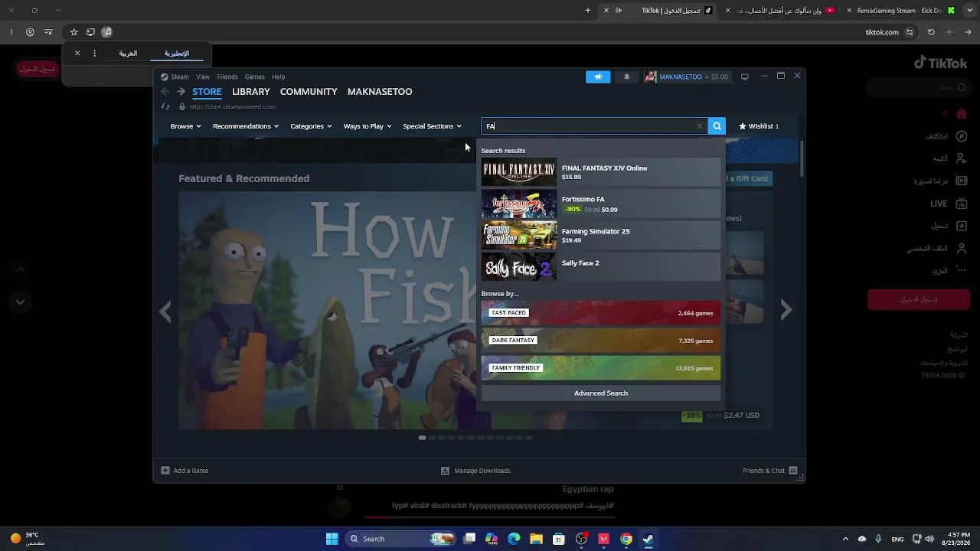Open FINAL FANTASY XIV Online search result
The image size is (980, 551).
(x=601, y=172)
